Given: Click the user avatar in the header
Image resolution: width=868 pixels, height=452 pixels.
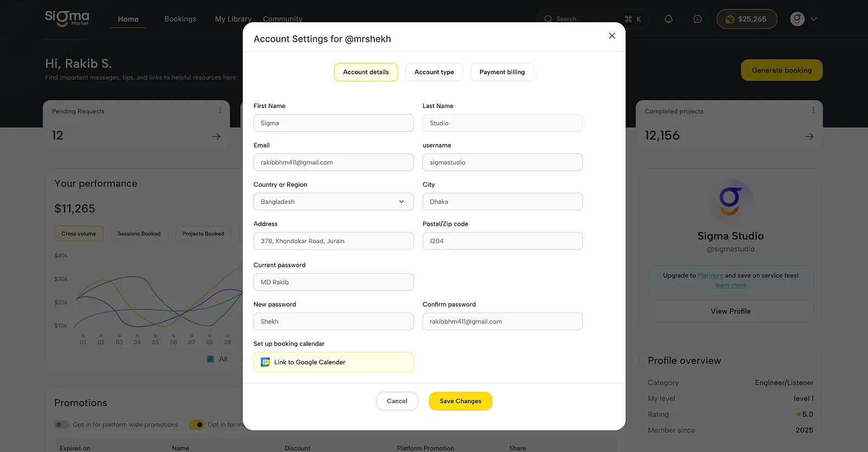Looking at the screenshot, I should click(x=797, y=19).
